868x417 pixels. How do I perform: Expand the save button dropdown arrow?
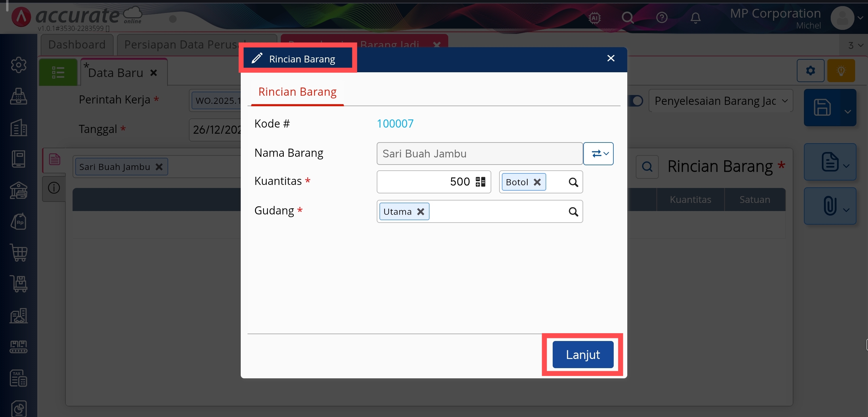click(848, 111)
